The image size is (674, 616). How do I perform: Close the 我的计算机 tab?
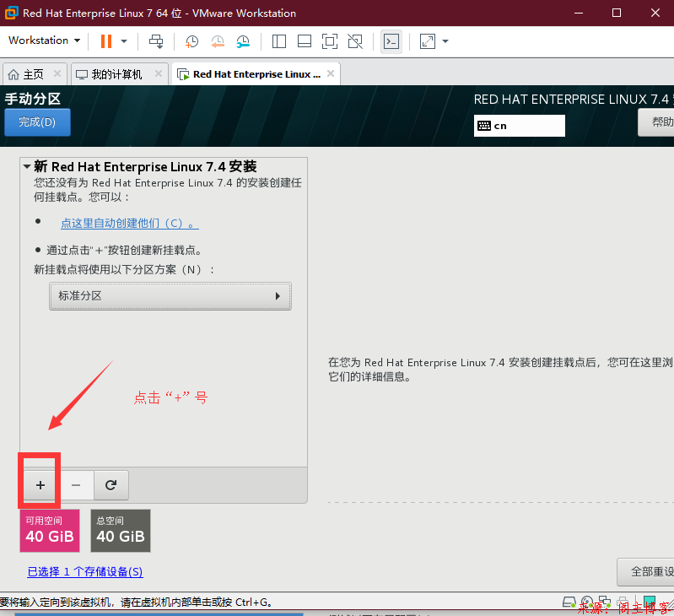pyautogui.click(x=159, y=73)
